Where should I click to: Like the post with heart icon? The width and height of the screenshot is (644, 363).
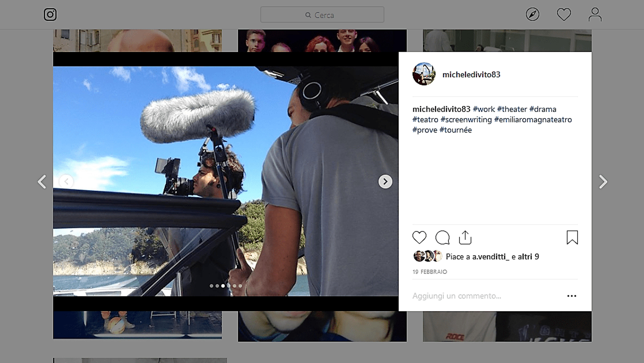click(419, 238)
